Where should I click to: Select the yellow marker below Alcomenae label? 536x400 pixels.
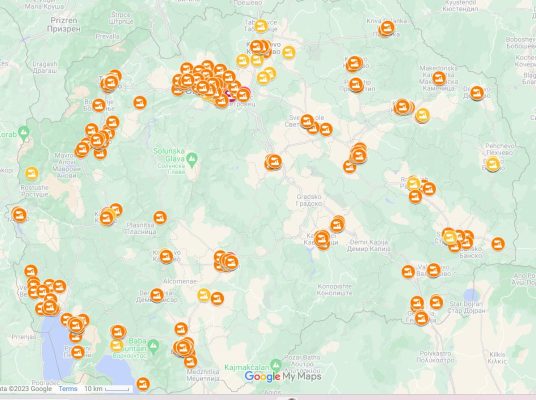(x=204, y=295)
